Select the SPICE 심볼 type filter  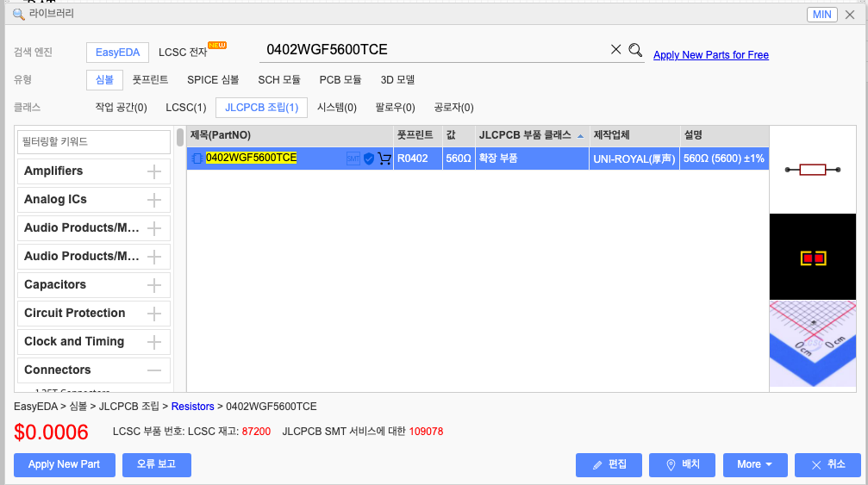213,79
